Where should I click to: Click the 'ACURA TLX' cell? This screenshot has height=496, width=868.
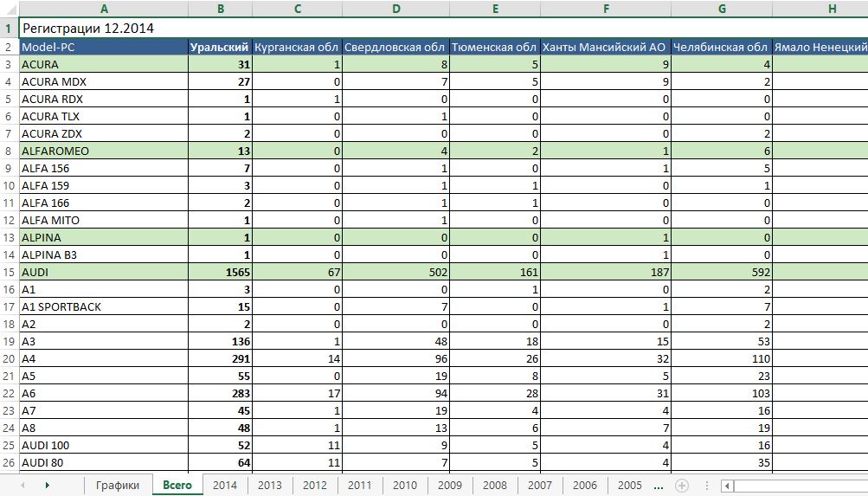[104, 116]
